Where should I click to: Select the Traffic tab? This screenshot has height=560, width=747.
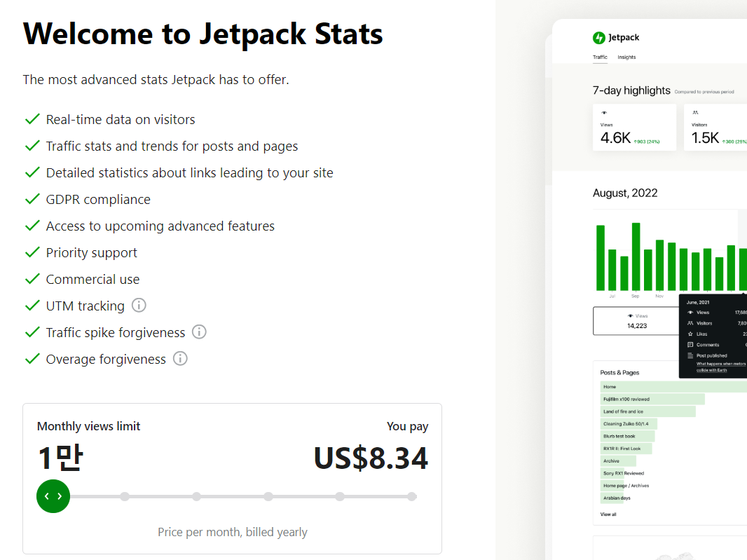[601, 57]
